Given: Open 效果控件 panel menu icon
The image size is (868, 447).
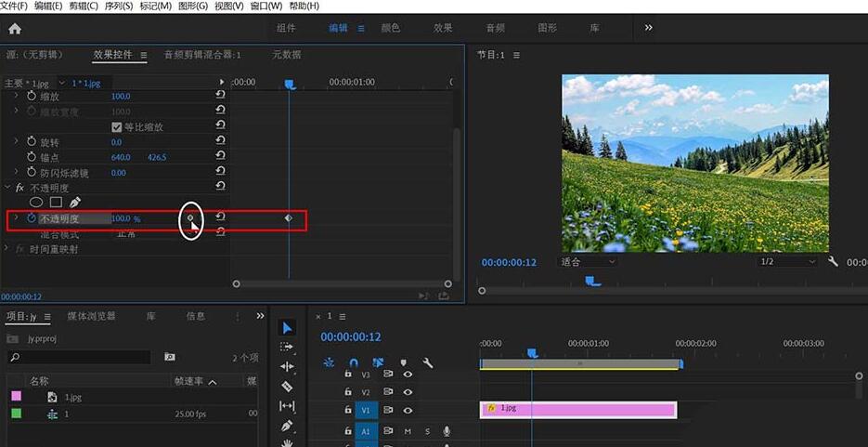Looking at the screenshot, I should (144, 56).
